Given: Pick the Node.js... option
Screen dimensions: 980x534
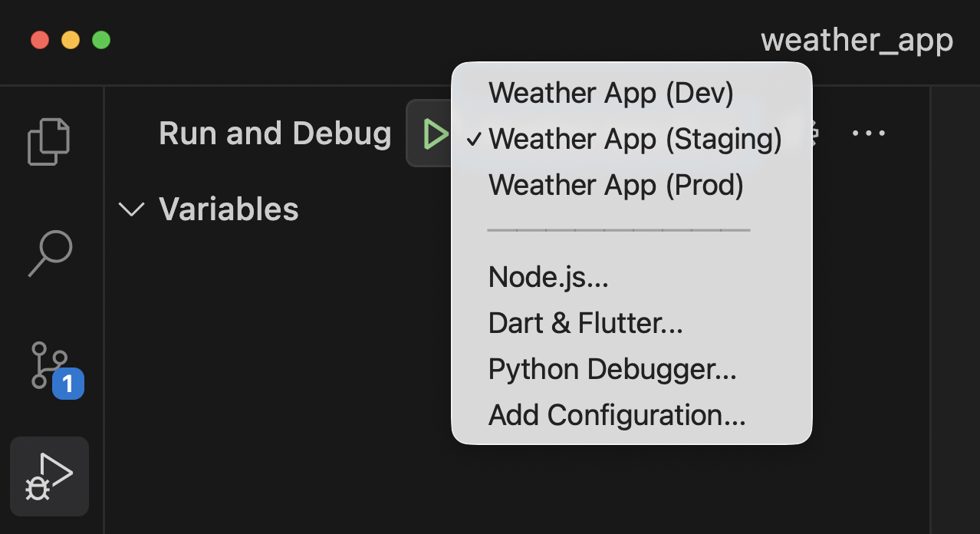Looking at the screenshot, I should pos(548,277).
